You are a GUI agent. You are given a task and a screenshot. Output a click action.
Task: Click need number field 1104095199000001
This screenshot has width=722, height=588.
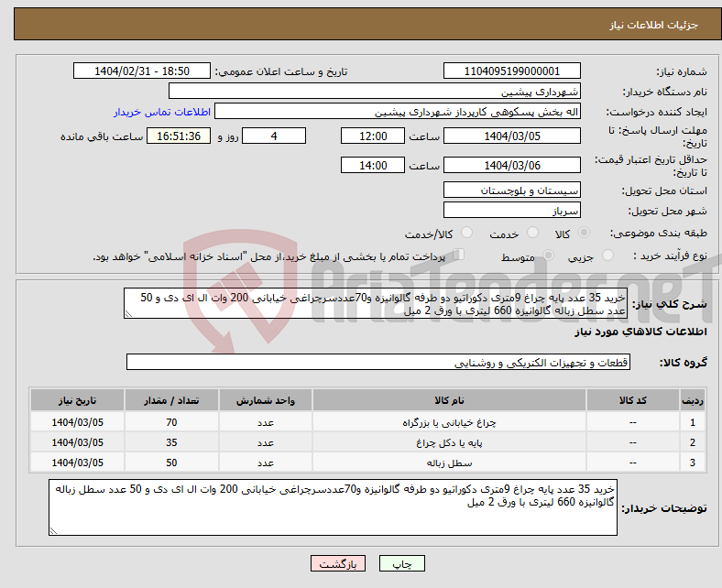point(511,71)
